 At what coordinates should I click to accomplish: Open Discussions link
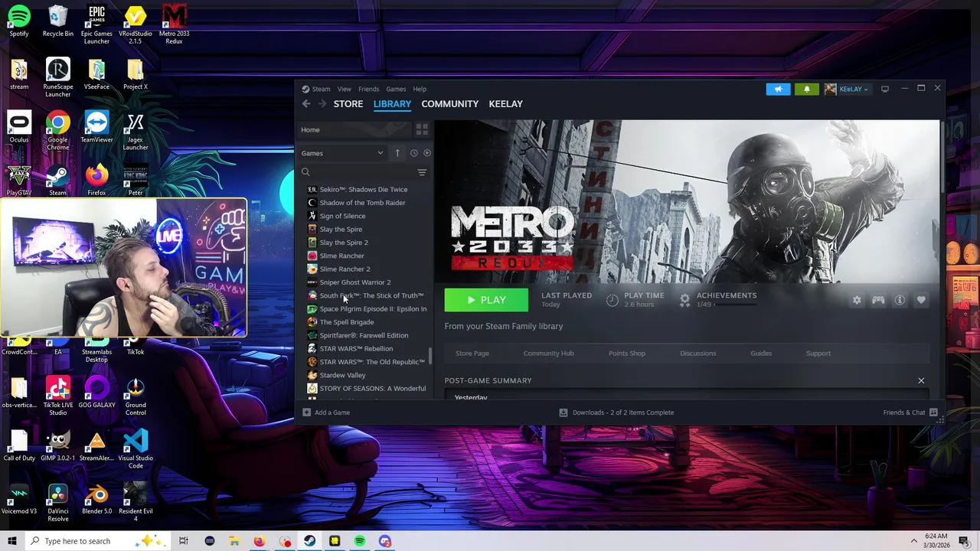[697, 354]
